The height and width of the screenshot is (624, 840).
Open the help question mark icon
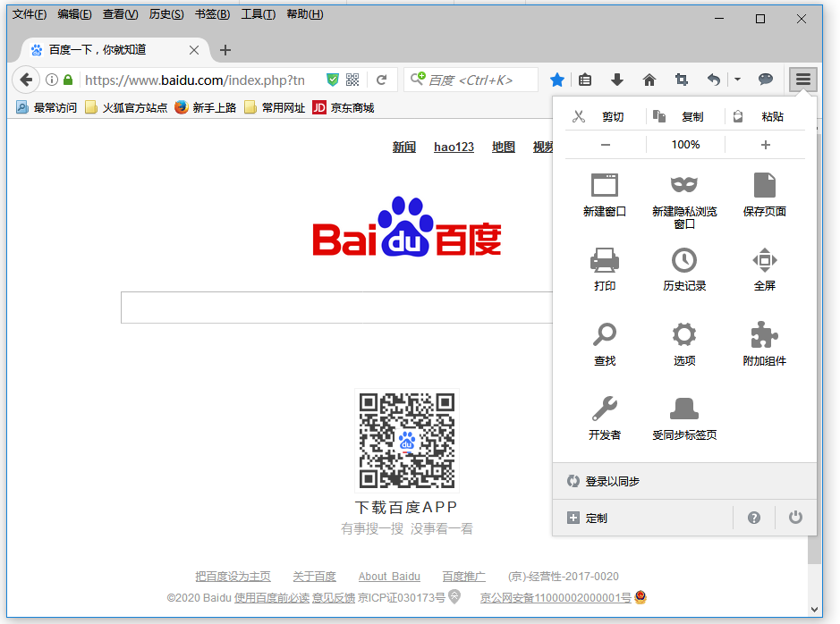click(x=754, y=518)
